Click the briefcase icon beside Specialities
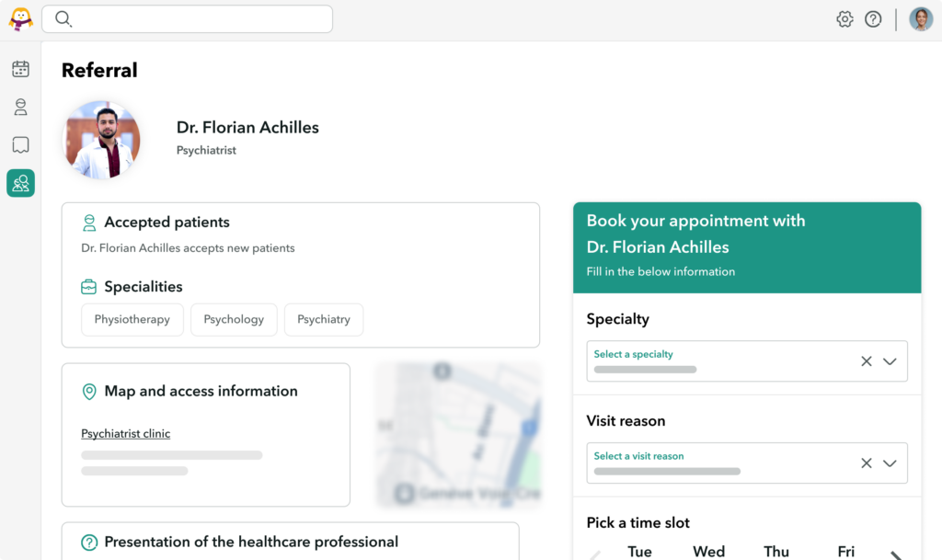The image size is (942, 560). 88,286
